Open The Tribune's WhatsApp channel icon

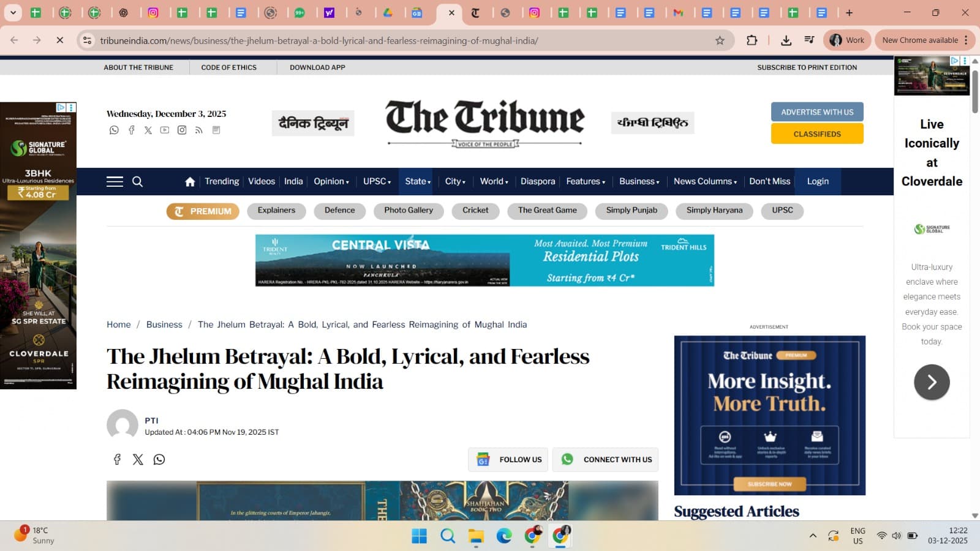coord(114,130)
